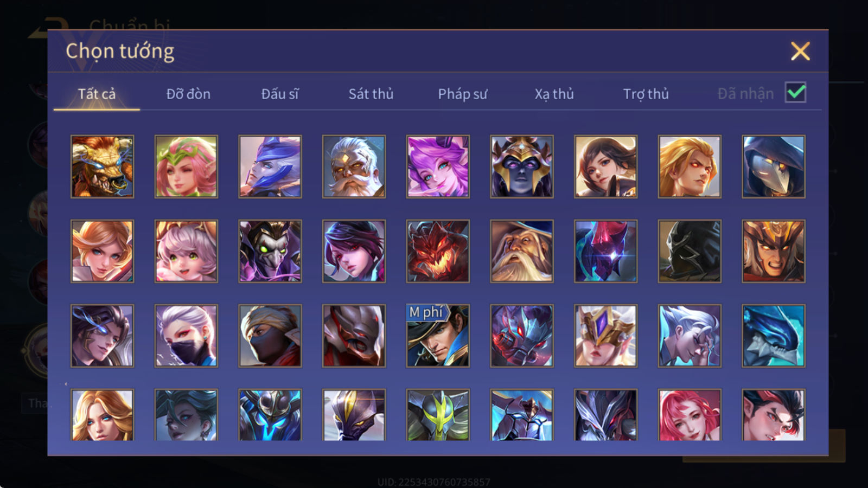Open the Sát thủ tab
868x488 pixels.
371,94
